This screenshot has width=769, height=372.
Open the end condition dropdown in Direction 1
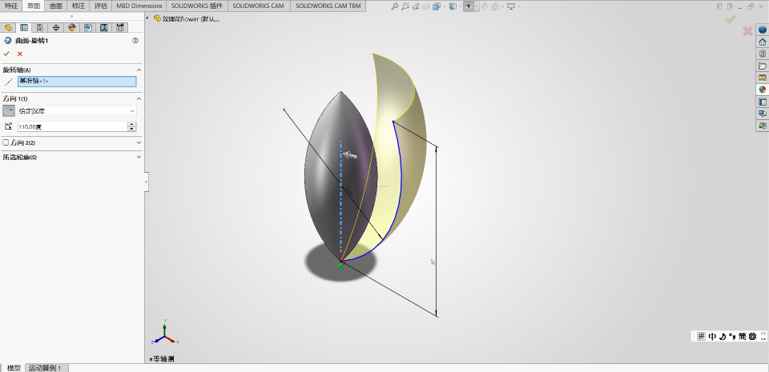(77, 111)
